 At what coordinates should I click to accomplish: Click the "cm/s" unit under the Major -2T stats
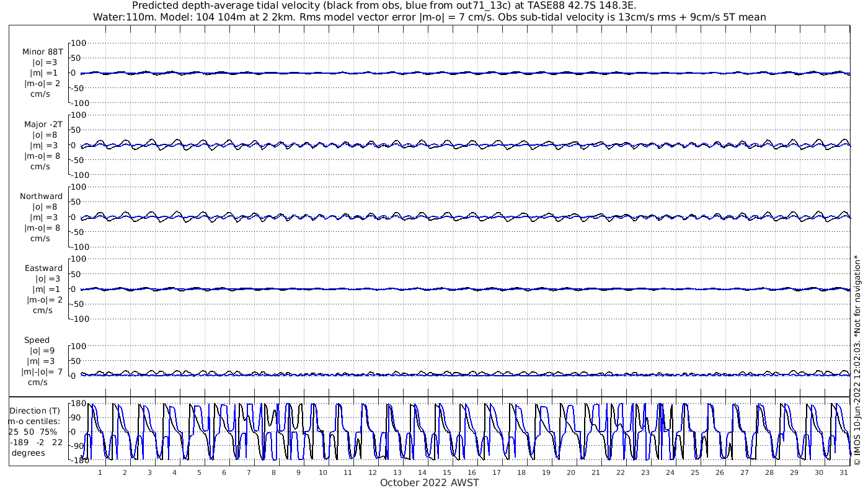(41, 167)
